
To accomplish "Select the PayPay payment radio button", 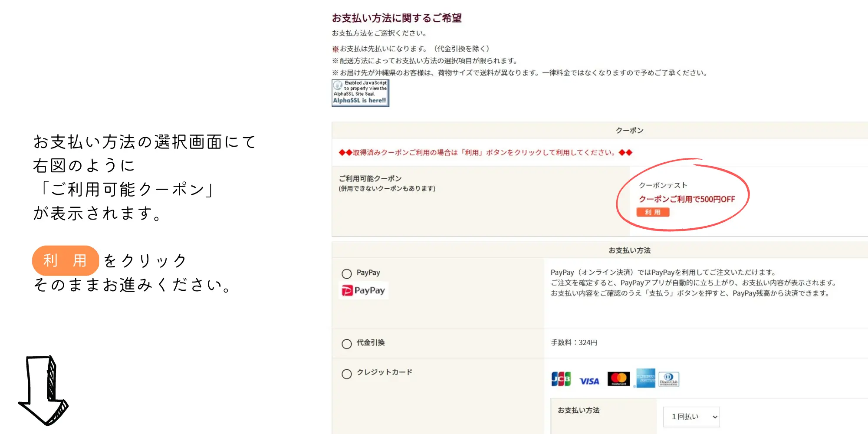I will [346, 274].
